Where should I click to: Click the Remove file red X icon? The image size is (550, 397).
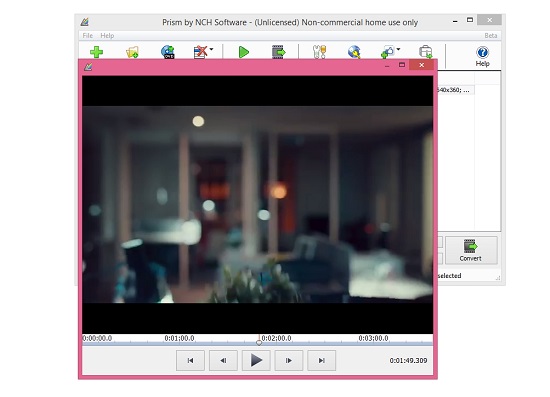pyautogui.click(x=200, y=52)
